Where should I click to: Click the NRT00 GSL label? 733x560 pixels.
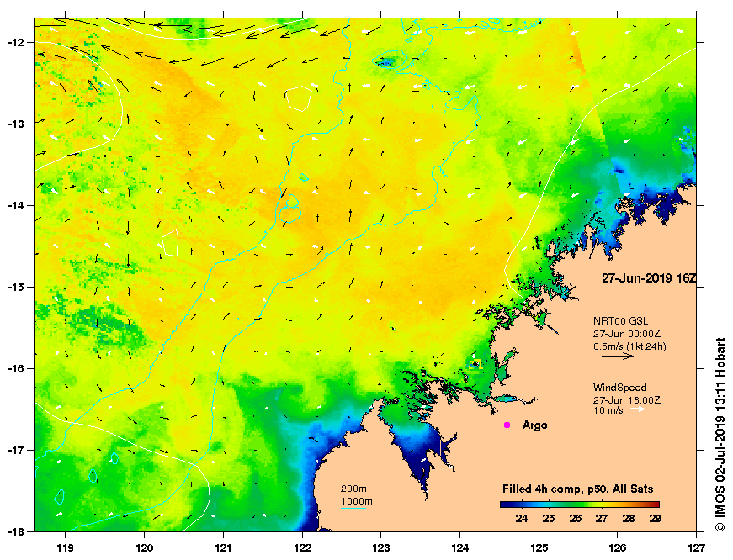(620, 321)
